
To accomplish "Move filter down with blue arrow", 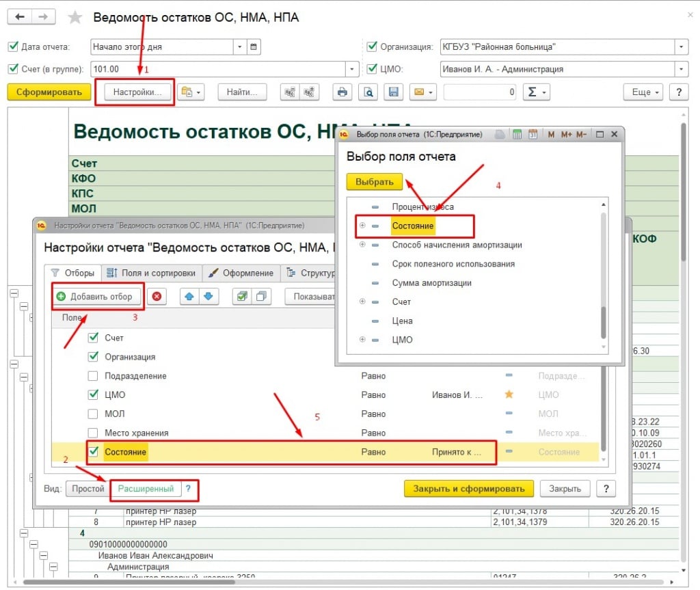I will [208, 297].
